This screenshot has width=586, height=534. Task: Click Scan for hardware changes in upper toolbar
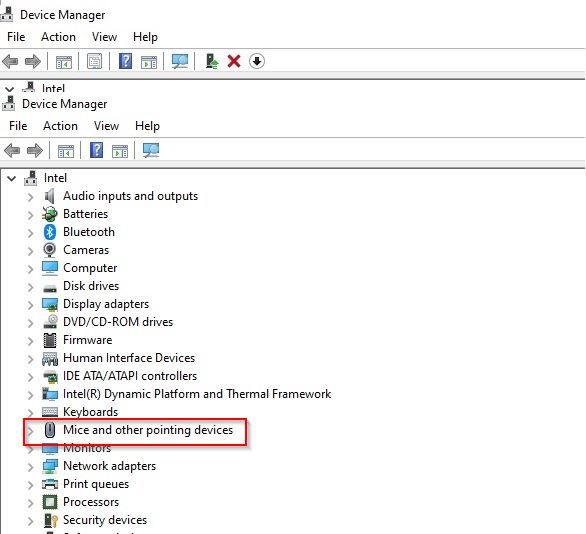pos(180,61)
